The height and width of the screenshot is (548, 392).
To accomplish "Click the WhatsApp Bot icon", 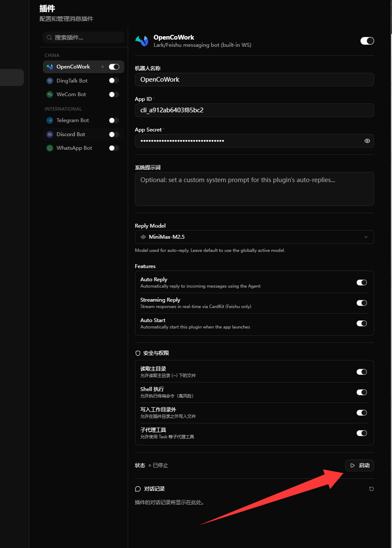I will click(x=50, y=148).
